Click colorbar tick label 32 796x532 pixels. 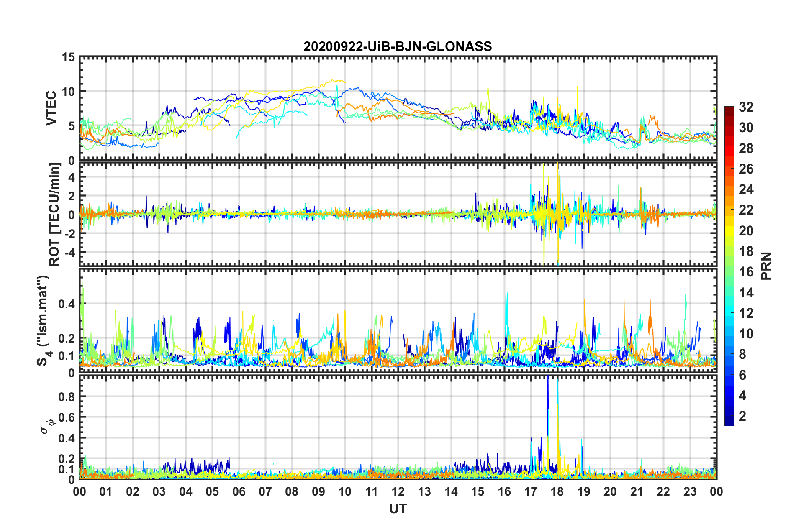pos(746,107)
